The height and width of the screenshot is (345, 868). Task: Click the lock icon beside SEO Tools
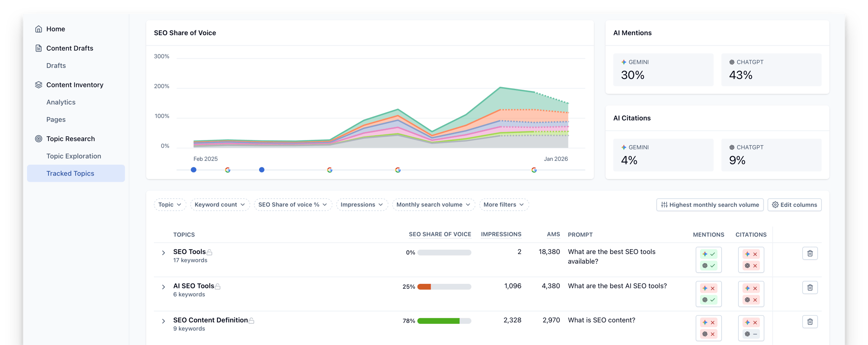[x=210, y=252]
